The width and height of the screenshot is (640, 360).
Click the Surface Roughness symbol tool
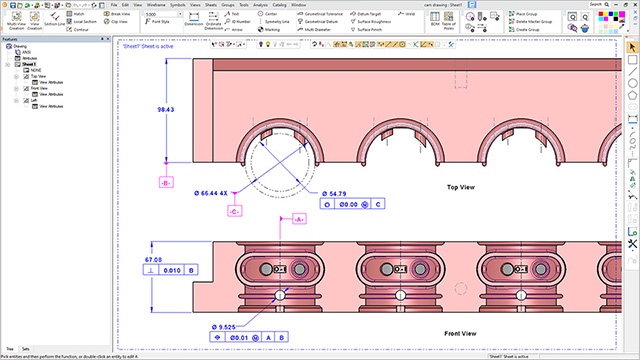coord(370,22)
